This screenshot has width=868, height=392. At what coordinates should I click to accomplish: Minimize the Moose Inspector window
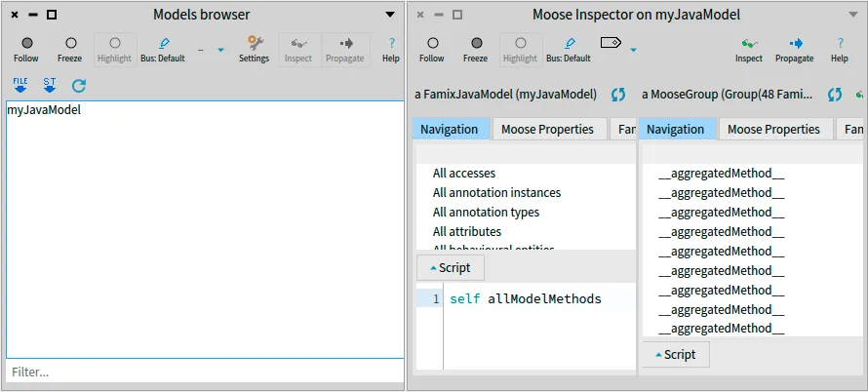pos(439,15)
